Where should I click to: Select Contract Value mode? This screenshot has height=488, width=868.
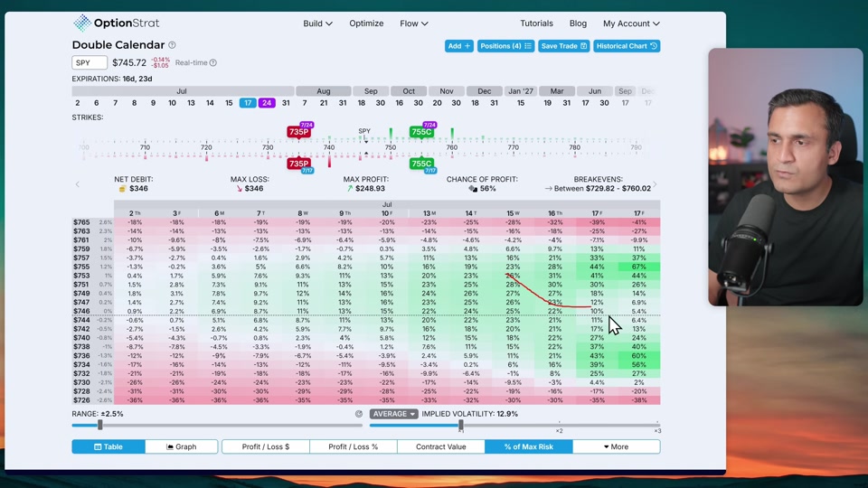pyautogui.click(x=441, y=446)
